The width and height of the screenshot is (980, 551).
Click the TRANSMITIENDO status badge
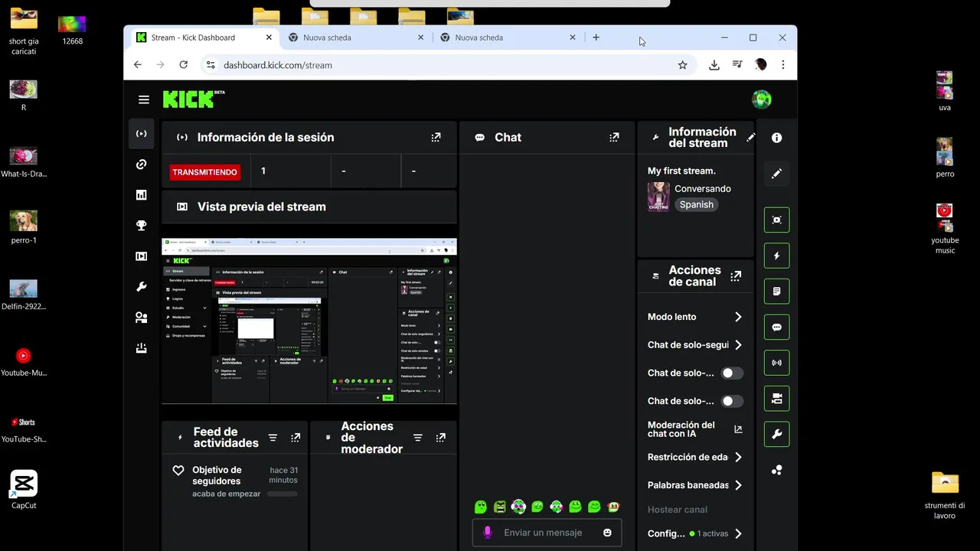click(204, 172)
